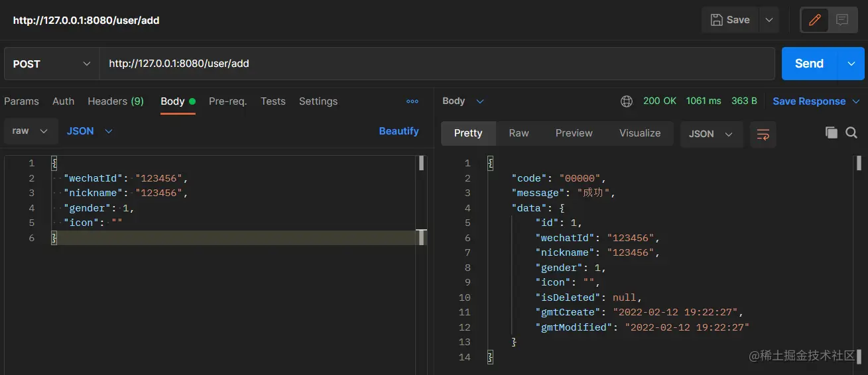Image resolution: width=868 pixels, height=375 pixels.
Task: Go to the Pre-req. tab
Action: pos(227,101)
